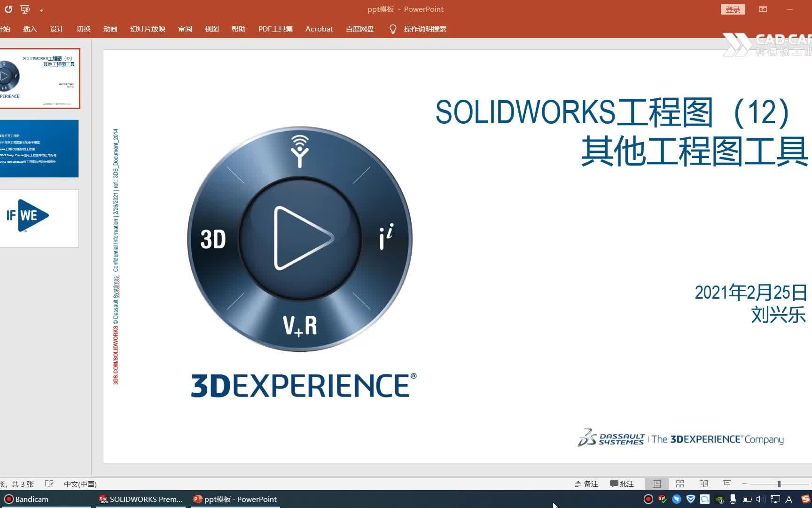
Task: Start slideshow from the status bar icon
Action: click(x=727, y=484)
